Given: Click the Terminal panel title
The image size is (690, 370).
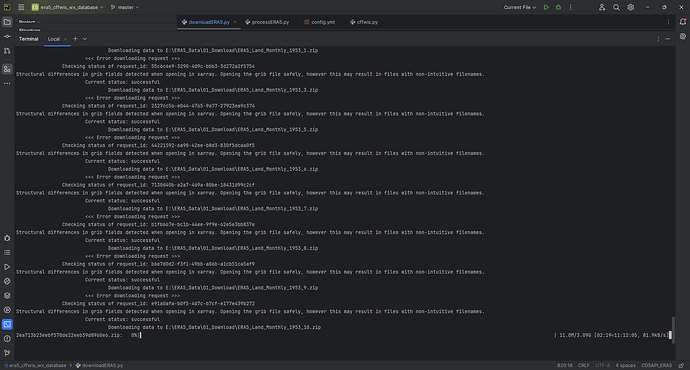Looking at the screenshot, I should click(29, 39).
